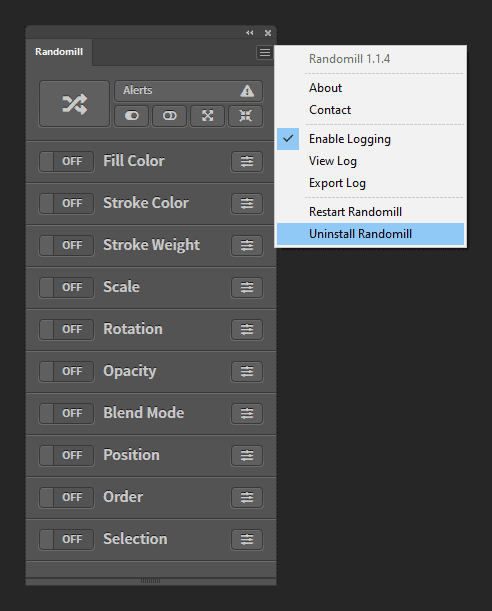Click the collapse all arrows icon
The height and width of the screenshot is (611, 492).
(245, 116)
